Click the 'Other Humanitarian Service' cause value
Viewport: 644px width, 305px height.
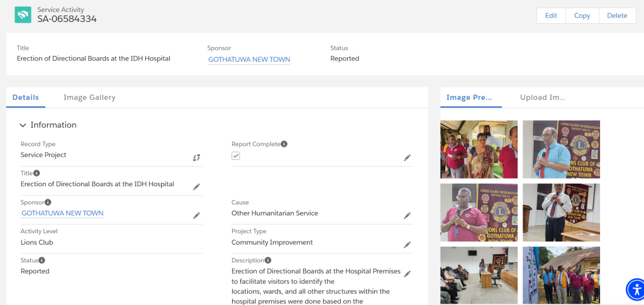[275, 213]
